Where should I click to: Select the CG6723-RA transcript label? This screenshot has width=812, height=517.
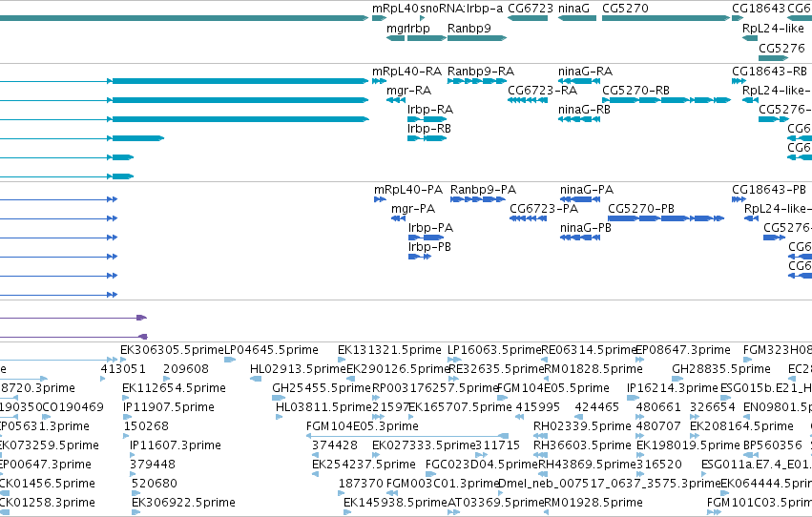pos(542,91)
